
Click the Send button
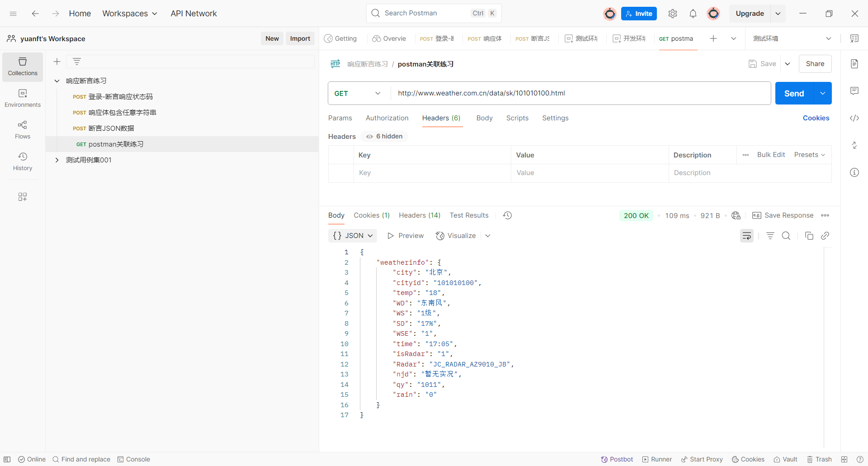point(794,93)
